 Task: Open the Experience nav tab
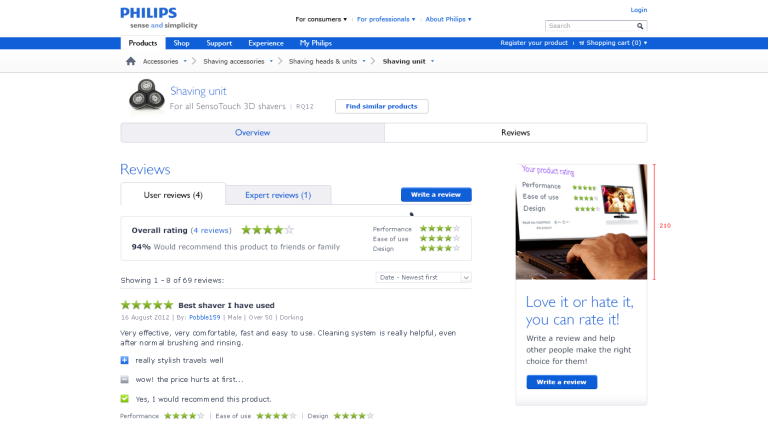[265, 43]
